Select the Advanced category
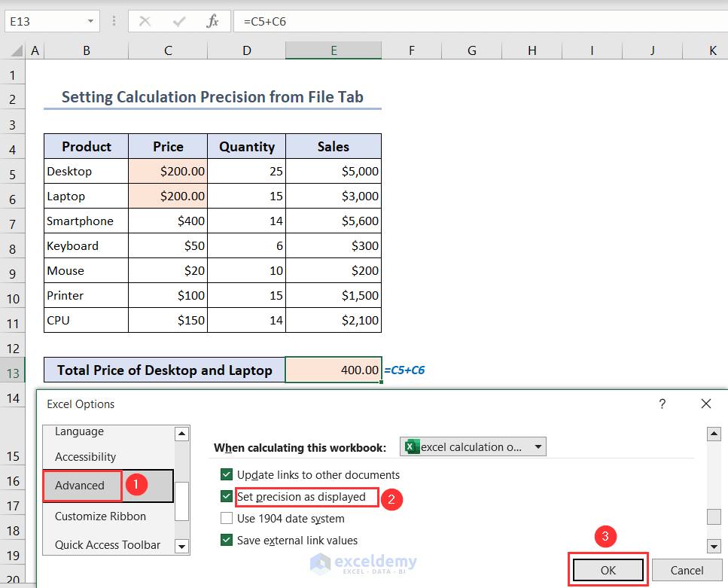The height and width of the screenshot is (588, 728). pyautogui.click(x=81, y=486)
